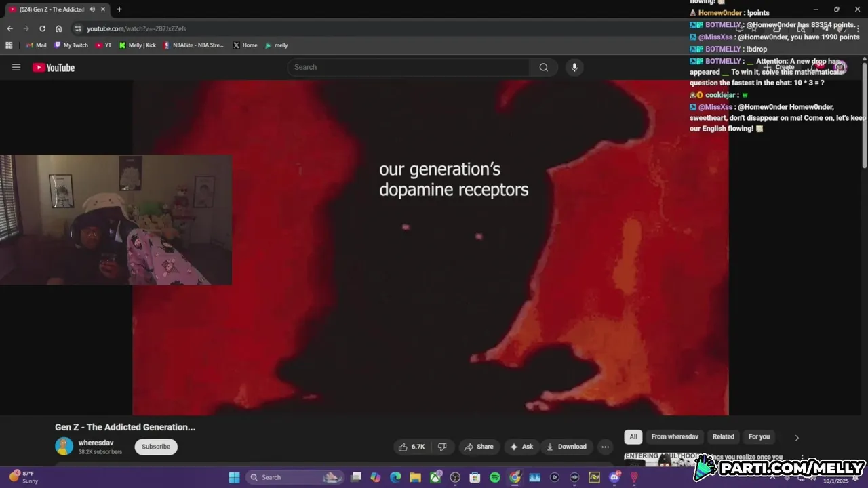
Task: Open the wheresdav channel avatar
Action: click(x=64, y=446)
